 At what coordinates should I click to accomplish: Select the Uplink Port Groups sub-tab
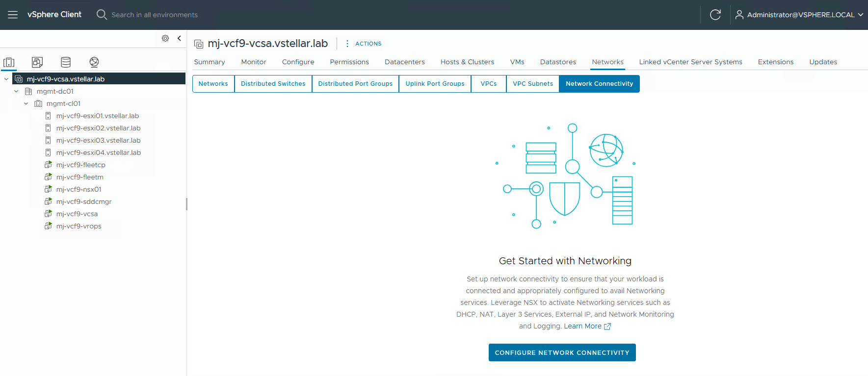[435, 84]
